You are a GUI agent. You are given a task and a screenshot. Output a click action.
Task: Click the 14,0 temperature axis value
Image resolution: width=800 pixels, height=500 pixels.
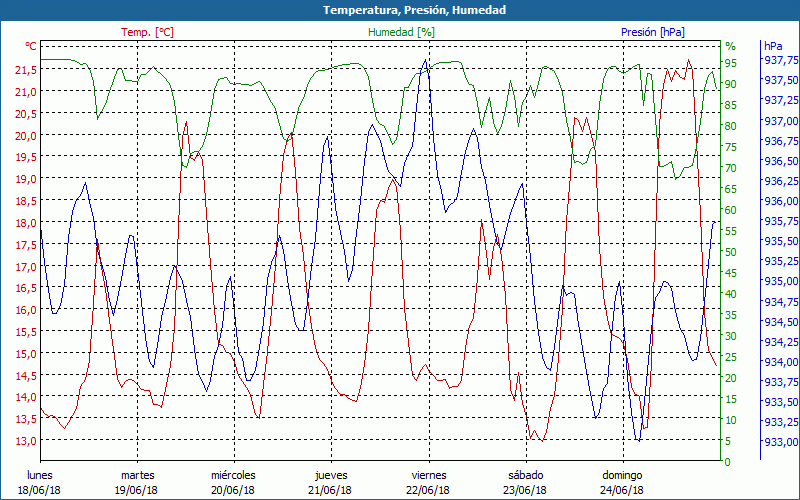click(25, 396)
